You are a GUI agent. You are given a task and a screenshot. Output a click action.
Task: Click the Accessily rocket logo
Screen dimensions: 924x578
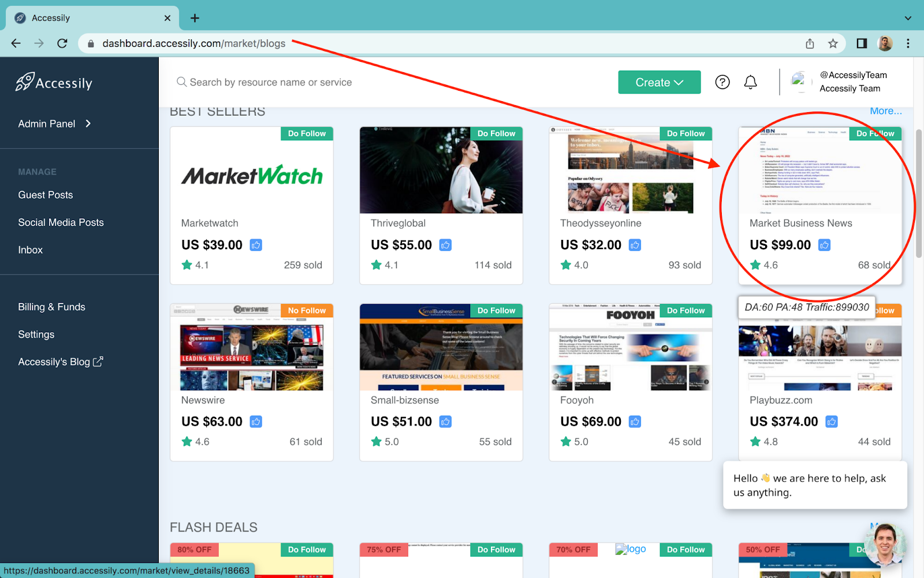click(x=54, y=83)
